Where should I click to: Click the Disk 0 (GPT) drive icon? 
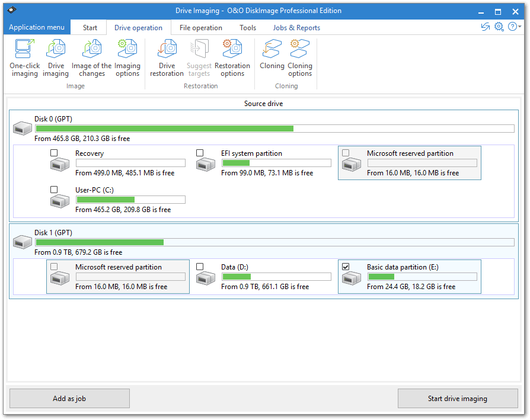click(x=23, y=129)
